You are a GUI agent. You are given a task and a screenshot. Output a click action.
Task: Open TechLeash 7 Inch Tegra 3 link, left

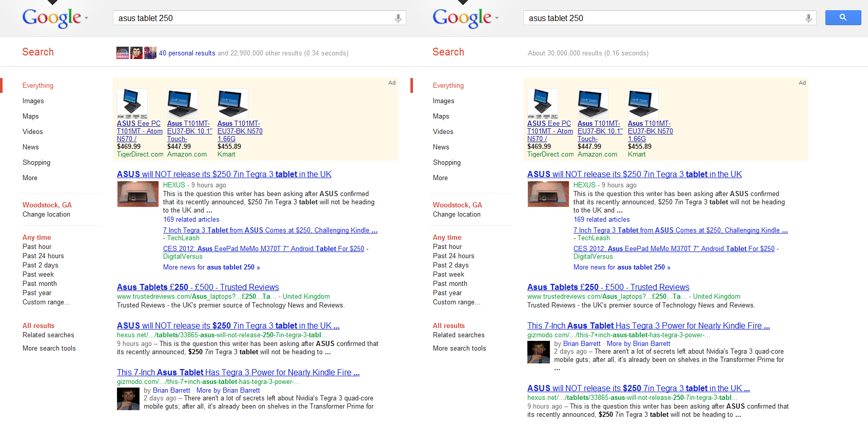(270, 230)
